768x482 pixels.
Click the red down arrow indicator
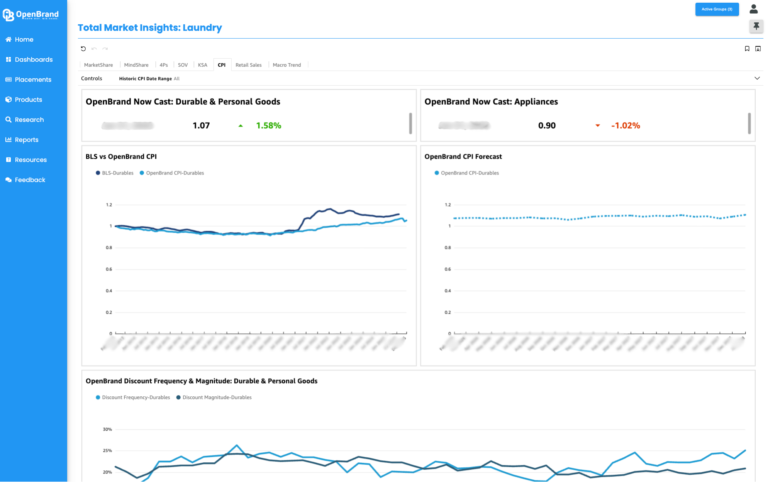[598, 126]
